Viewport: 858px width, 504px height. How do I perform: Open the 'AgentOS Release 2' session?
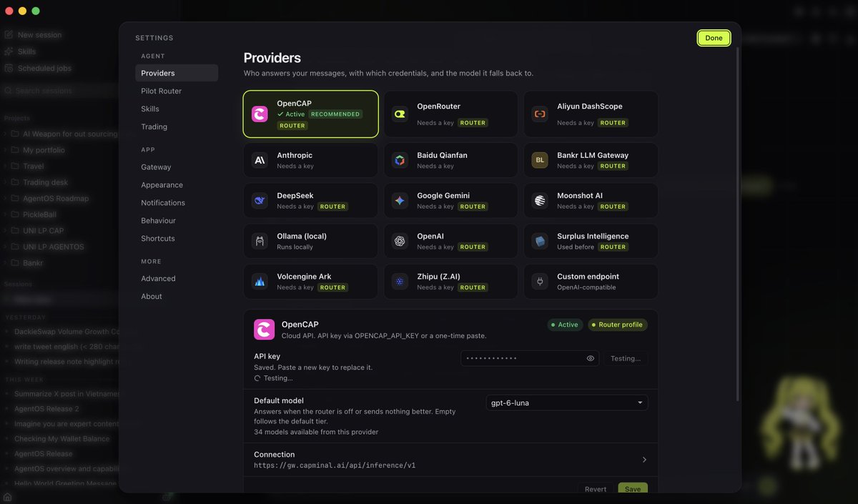coord(46,409)
